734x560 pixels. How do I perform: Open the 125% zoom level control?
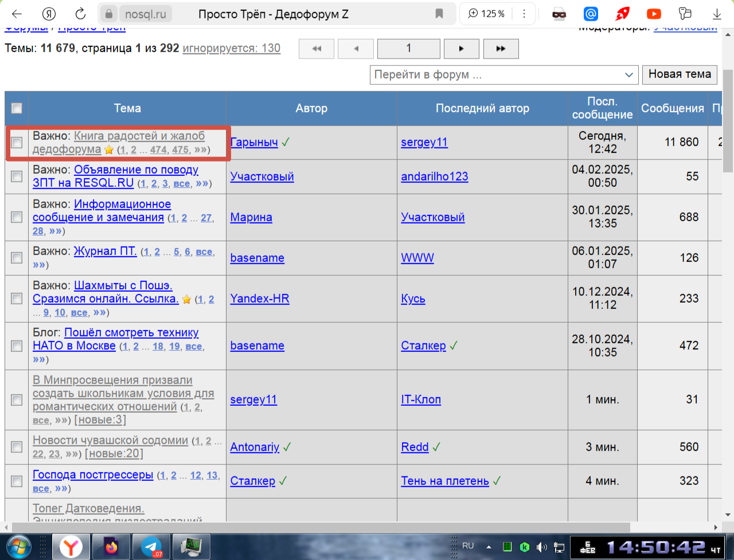(x=486, y=14)
